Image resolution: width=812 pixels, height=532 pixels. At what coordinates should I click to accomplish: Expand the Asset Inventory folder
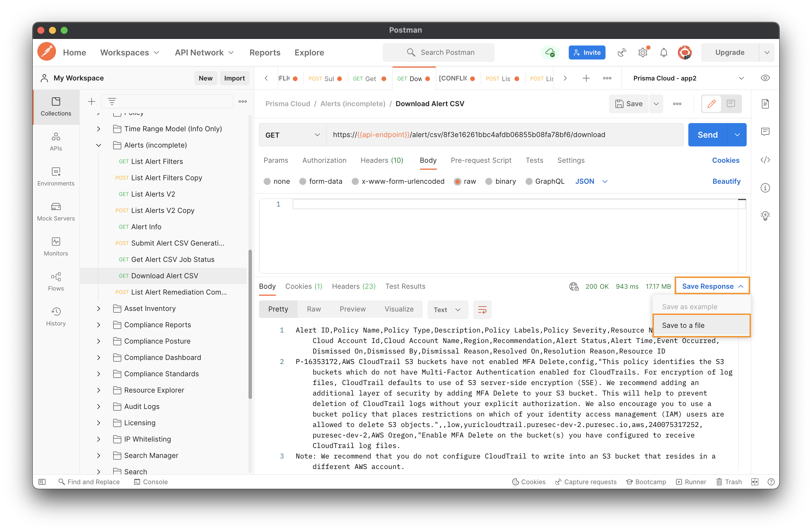tap(99, 309)
